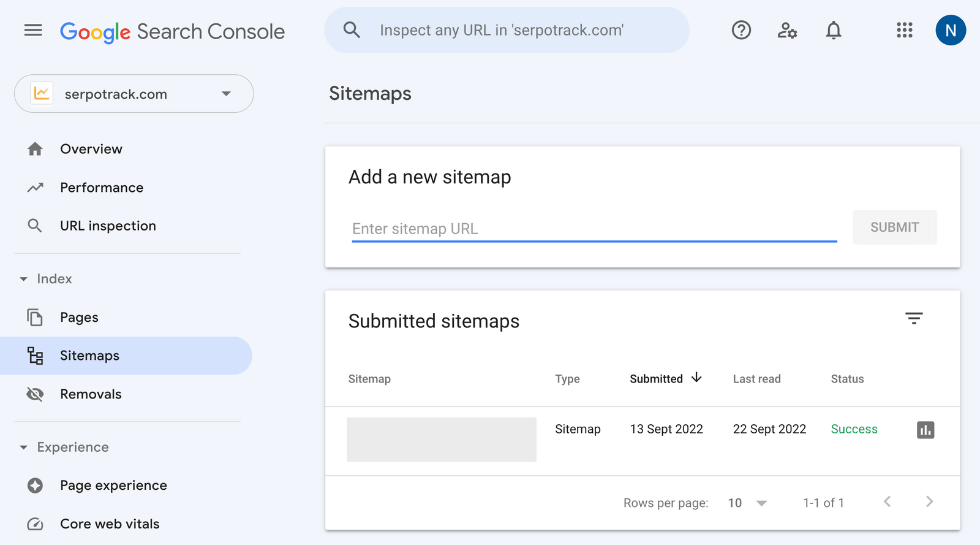Viewport: 980px width, 545px height.
Task: Click the Overview home icon
Action: pos(35,149)
